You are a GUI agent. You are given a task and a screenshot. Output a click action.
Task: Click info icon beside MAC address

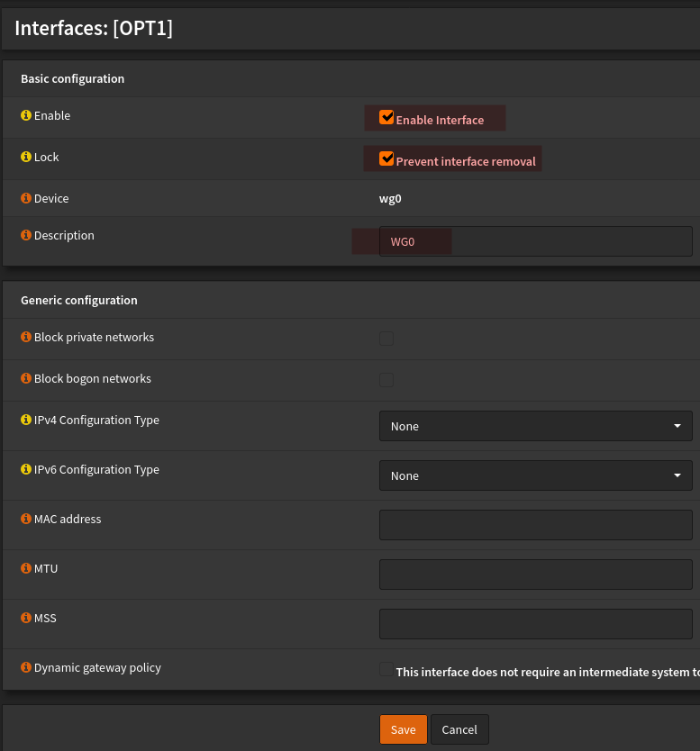tap(26, 520)
